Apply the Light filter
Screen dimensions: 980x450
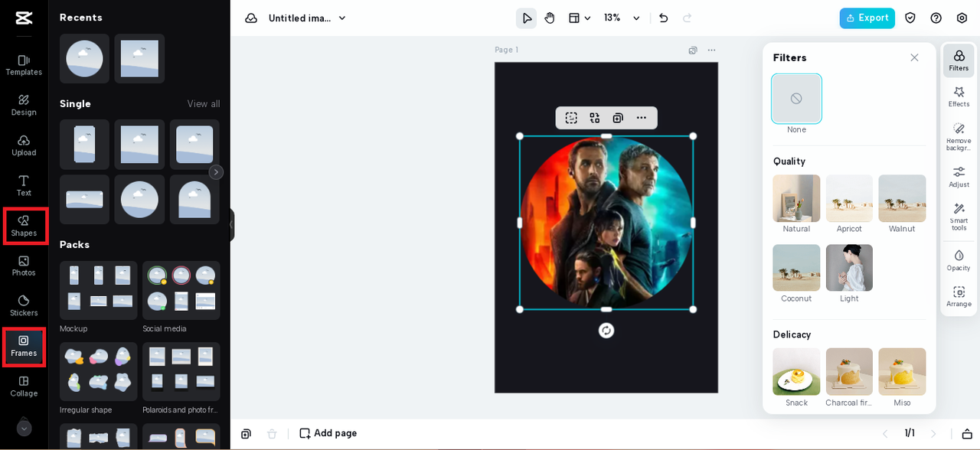849,268
